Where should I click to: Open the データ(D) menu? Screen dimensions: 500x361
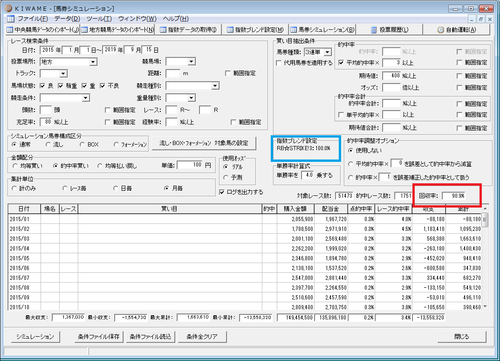coord(67,19)
